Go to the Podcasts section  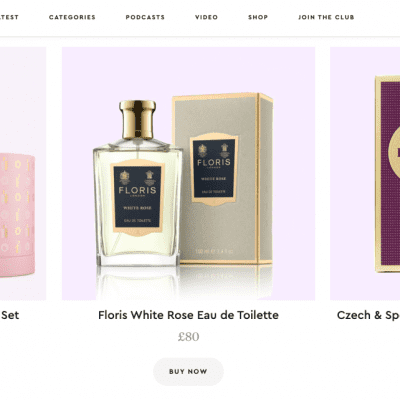click(x=145, y=17)
